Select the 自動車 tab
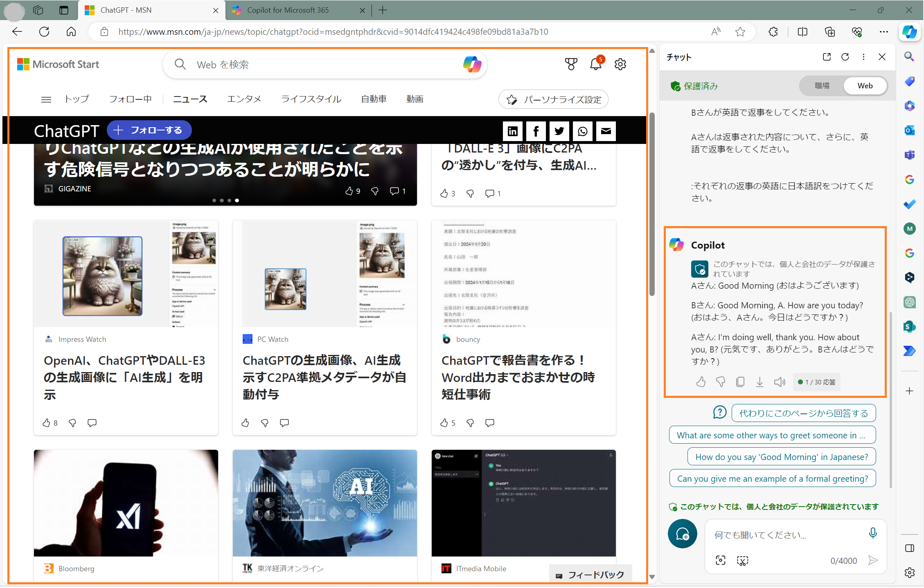This screenshot has width=924, height=588. [374, 99]
